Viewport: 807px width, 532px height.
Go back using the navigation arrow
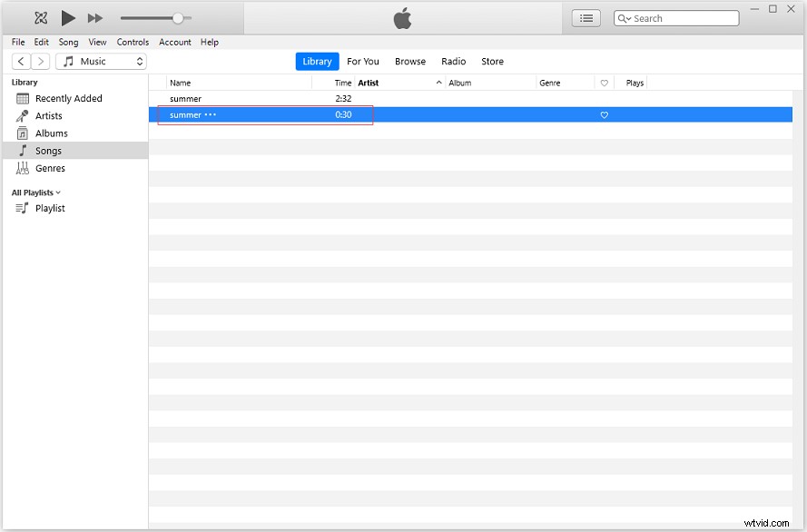[20, 61]
